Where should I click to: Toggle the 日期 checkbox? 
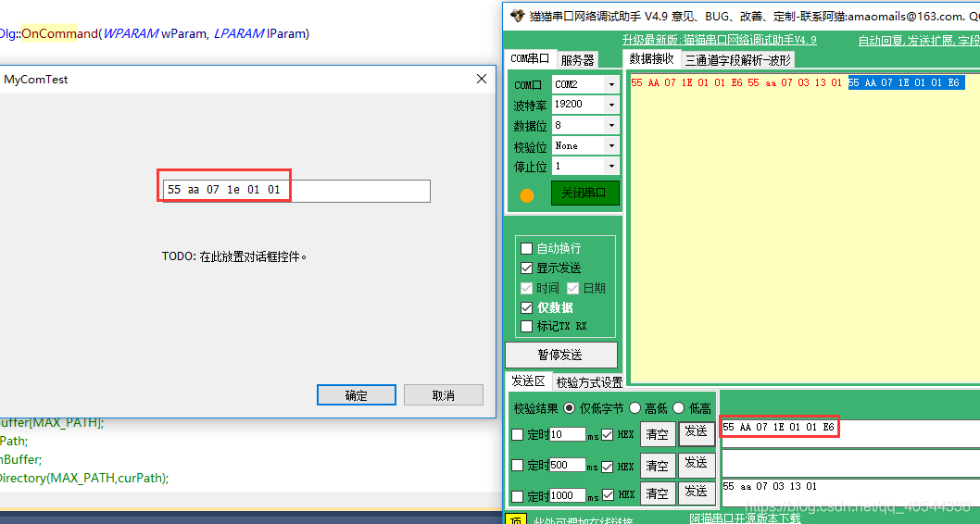572,288
